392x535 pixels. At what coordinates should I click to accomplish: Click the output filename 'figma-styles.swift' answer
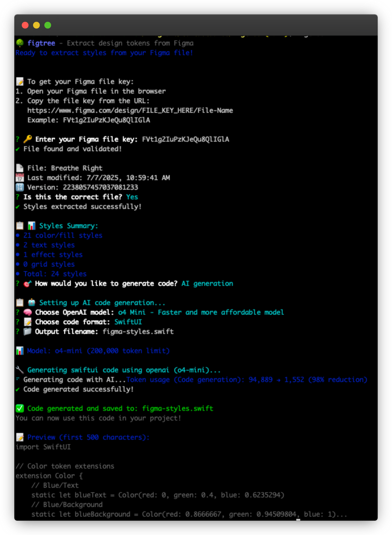(138, 331)
